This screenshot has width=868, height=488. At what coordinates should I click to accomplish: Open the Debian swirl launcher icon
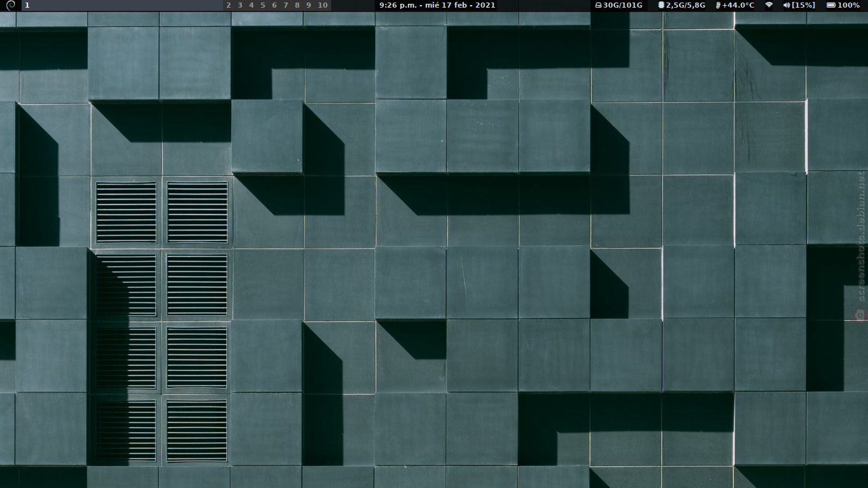(10, 5)
